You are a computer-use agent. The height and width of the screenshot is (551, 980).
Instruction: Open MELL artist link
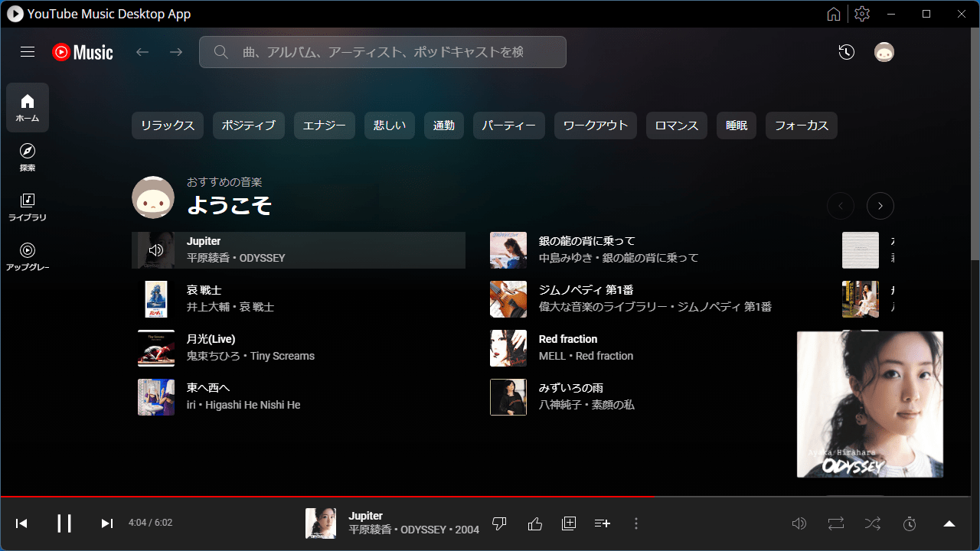click(552, 356)
